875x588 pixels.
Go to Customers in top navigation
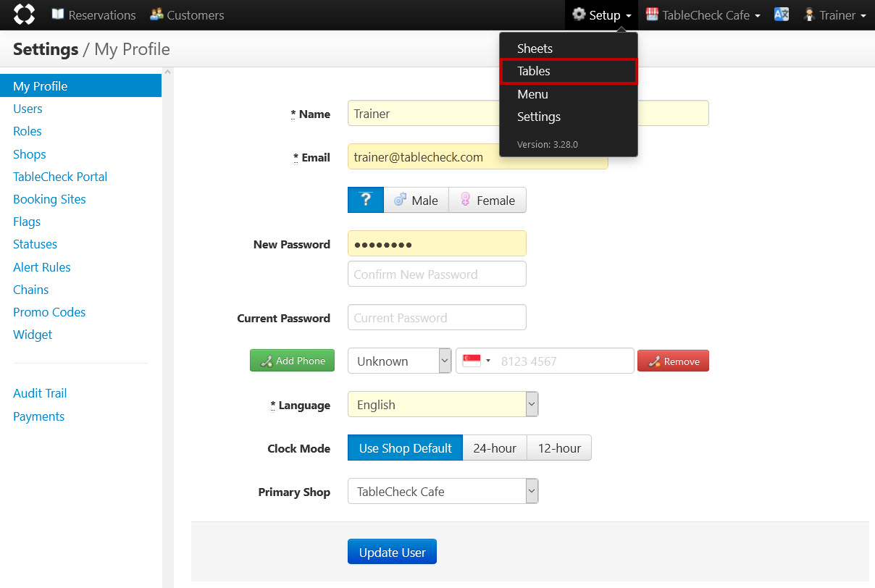187,14
